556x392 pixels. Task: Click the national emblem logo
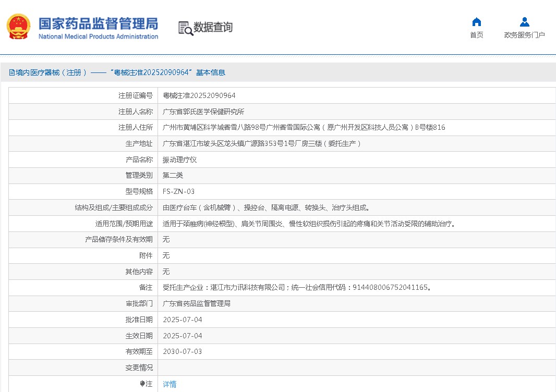[x=18, y=27]
